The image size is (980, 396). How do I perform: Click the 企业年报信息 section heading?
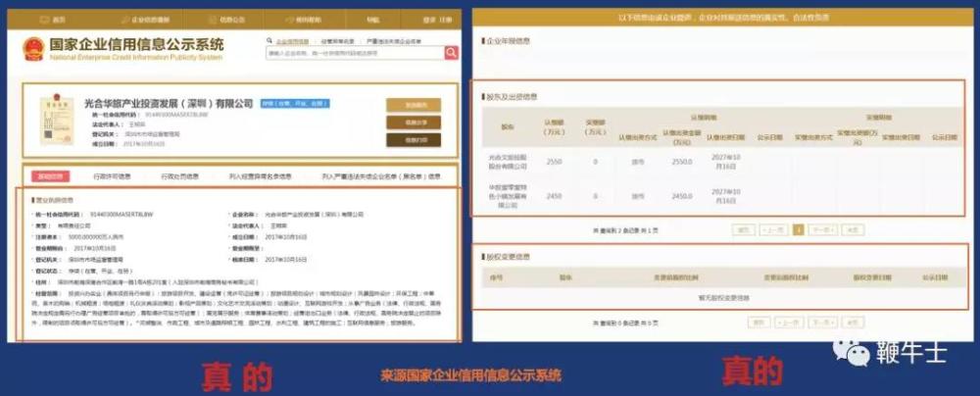[x=507, y=40]
